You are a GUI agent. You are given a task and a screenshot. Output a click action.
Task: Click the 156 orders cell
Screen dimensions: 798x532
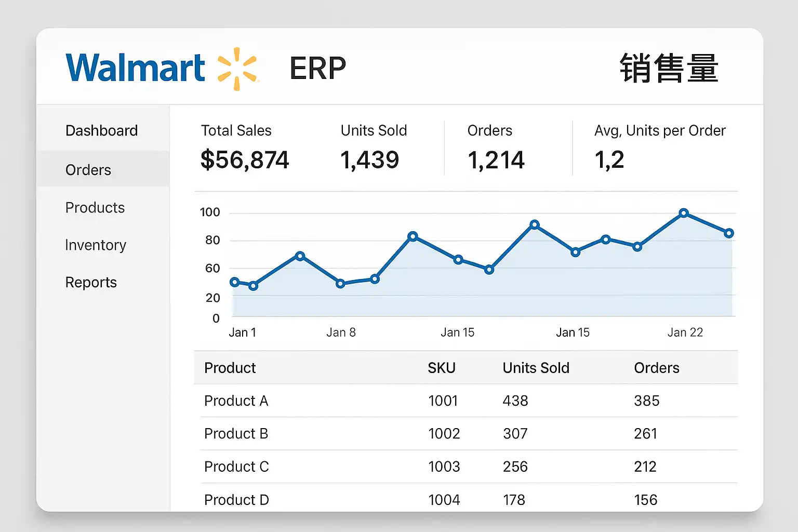coord(646,500)
